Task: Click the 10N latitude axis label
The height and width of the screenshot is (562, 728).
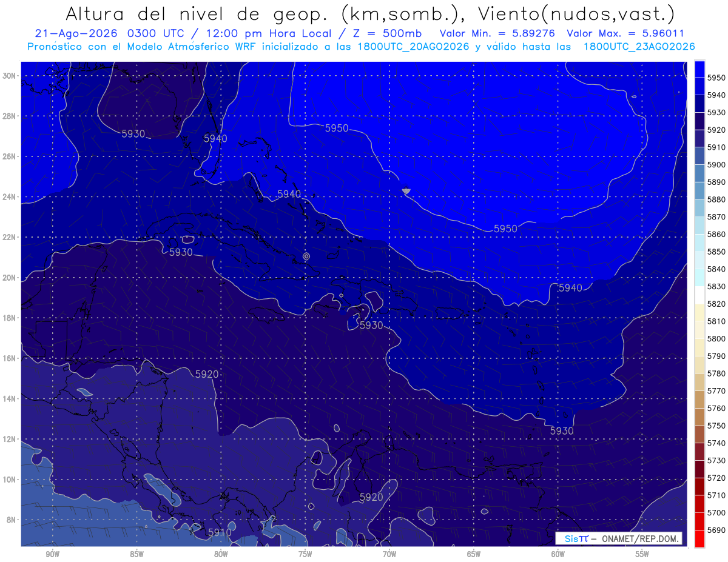Action: tap(9, 480)
